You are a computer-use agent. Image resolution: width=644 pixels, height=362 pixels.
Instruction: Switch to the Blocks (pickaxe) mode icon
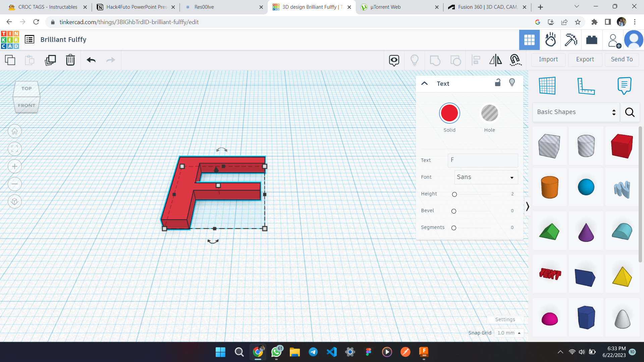(571, 40)
